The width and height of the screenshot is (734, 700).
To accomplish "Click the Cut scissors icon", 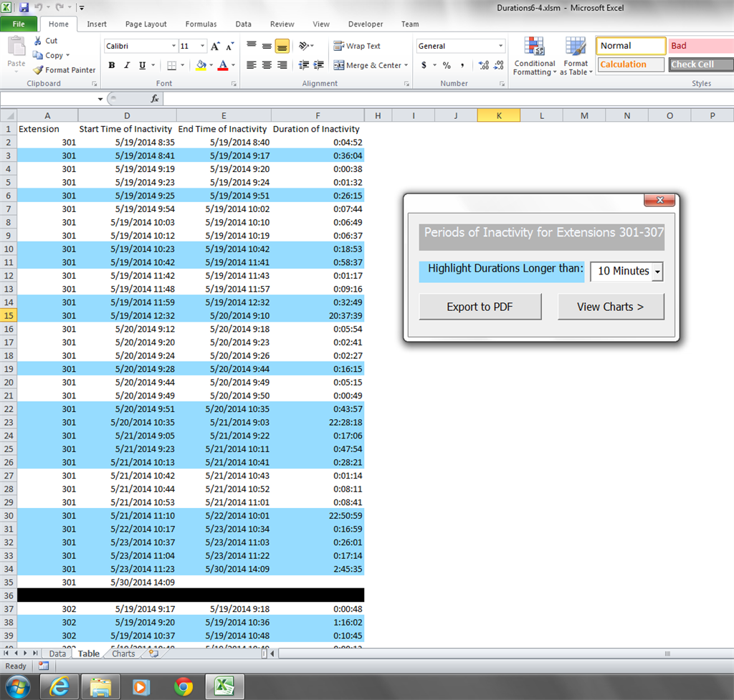I will click(x=39, y=41).
